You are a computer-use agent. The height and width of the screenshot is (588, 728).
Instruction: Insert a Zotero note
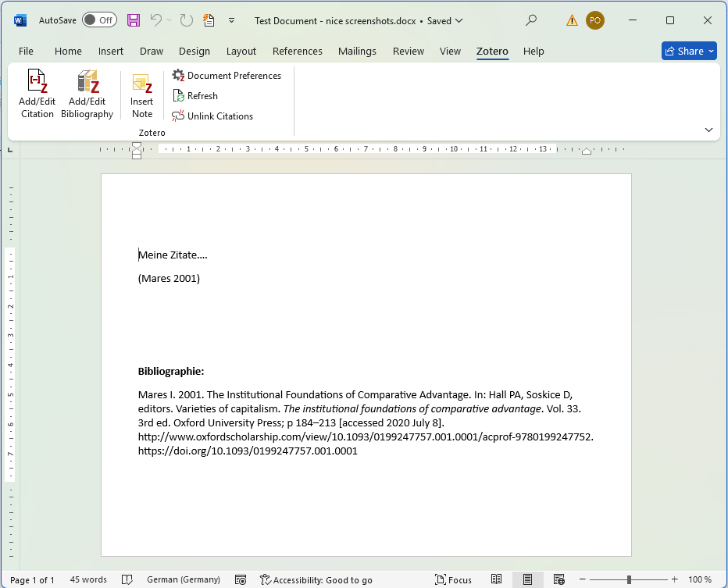click(141, 94)
